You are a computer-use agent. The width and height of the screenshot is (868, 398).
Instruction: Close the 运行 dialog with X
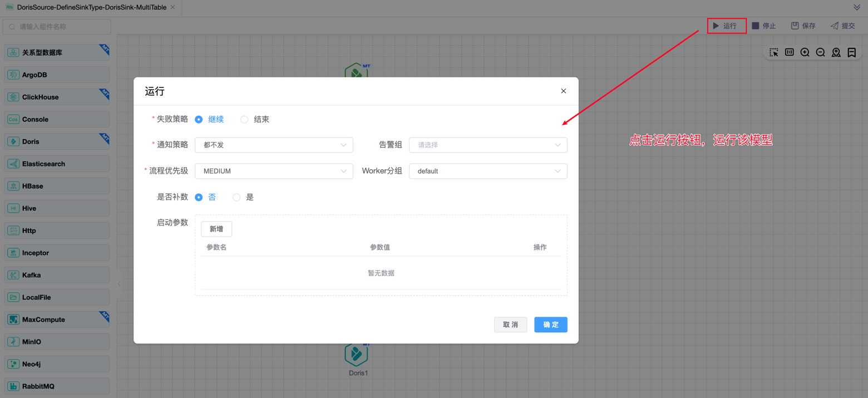(564, 91)
